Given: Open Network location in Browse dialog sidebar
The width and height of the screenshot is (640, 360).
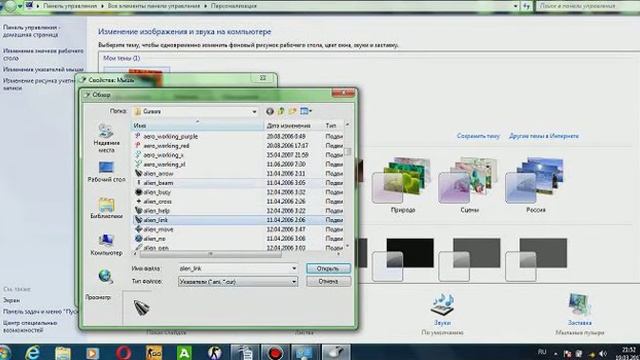Looking at the screenshot, I should (x=105, y=276).
